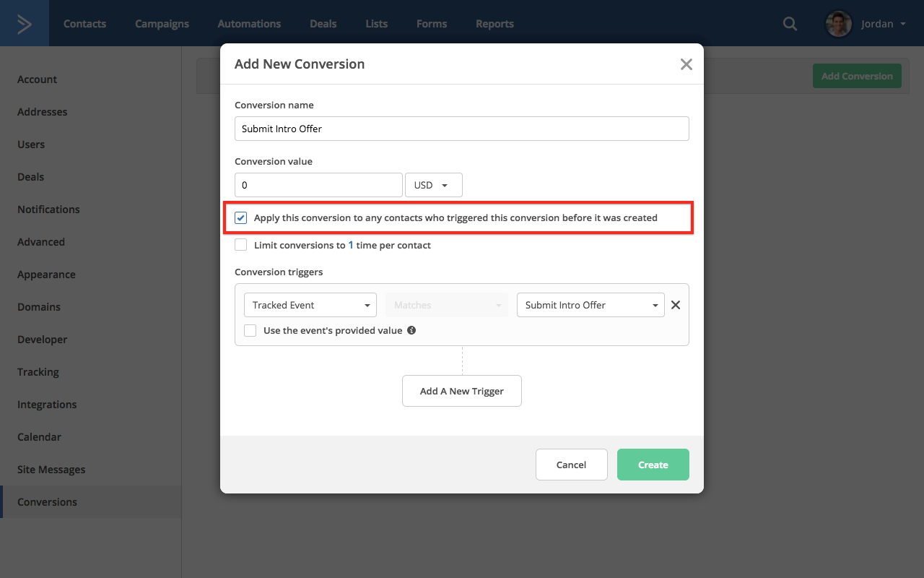Click Jordan's profile avatar
The width and height of the screenshot is (924, 578).
click(839, 24)
